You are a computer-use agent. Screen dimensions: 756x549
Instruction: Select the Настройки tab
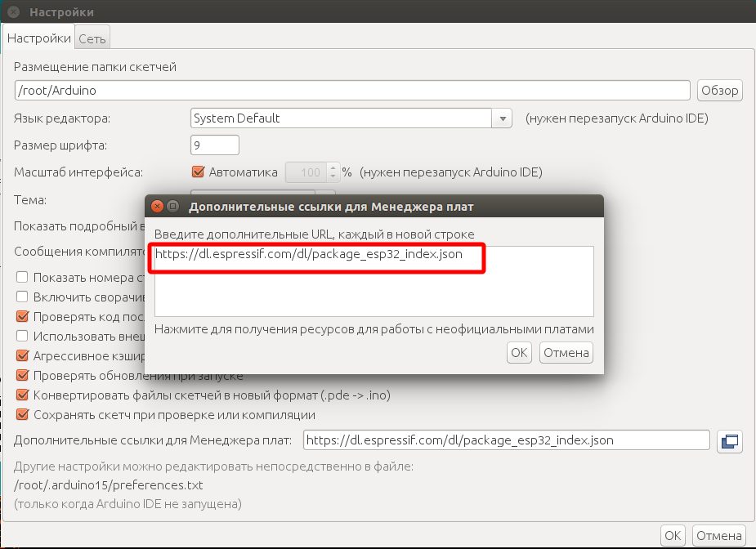pyautogui.click(x=39, y=38)
